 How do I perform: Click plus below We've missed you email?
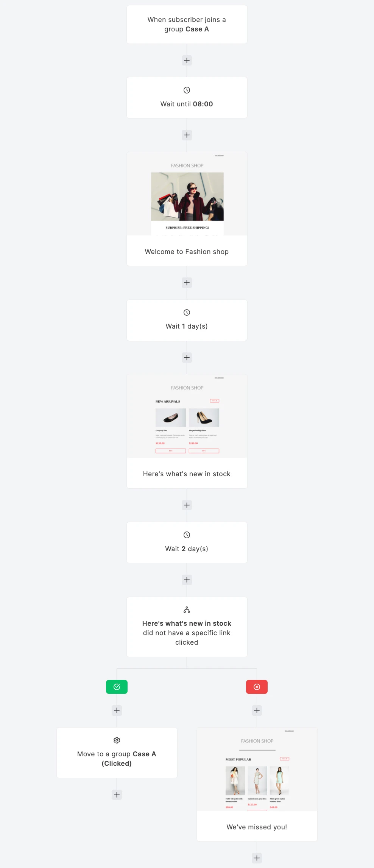click(257, 858)
